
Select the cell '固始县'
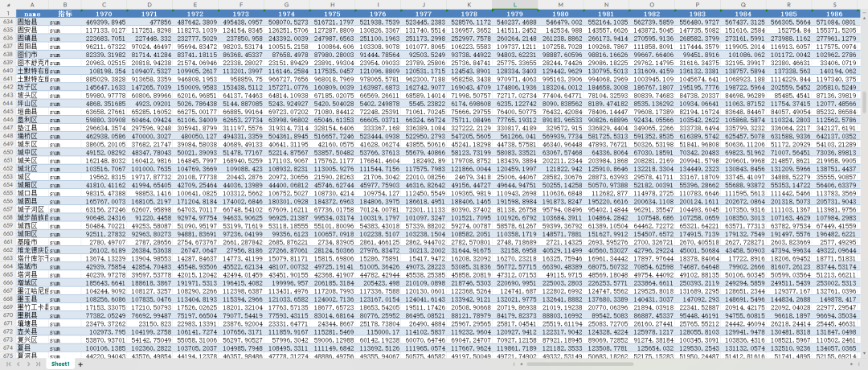click(x=32, y=21)
